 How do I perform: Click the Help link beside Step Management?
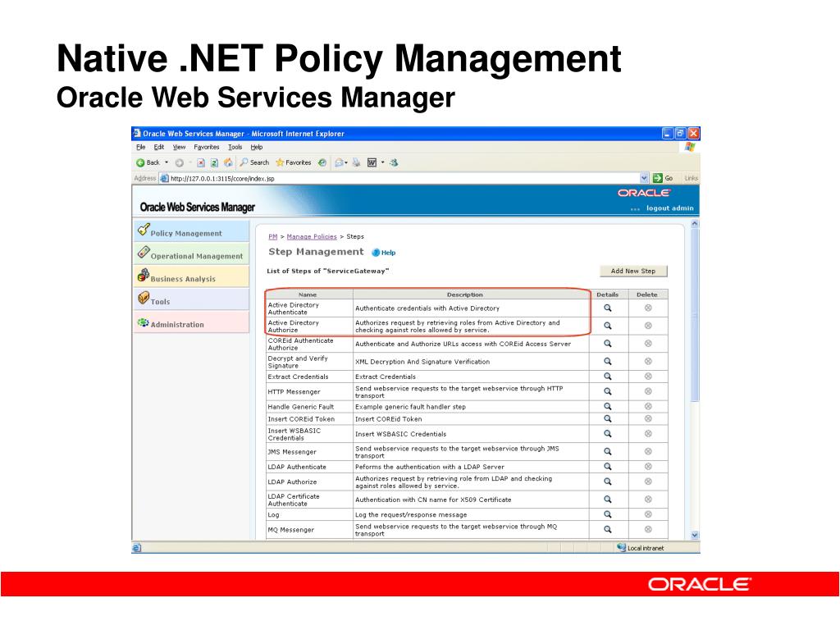coord(384,253)
